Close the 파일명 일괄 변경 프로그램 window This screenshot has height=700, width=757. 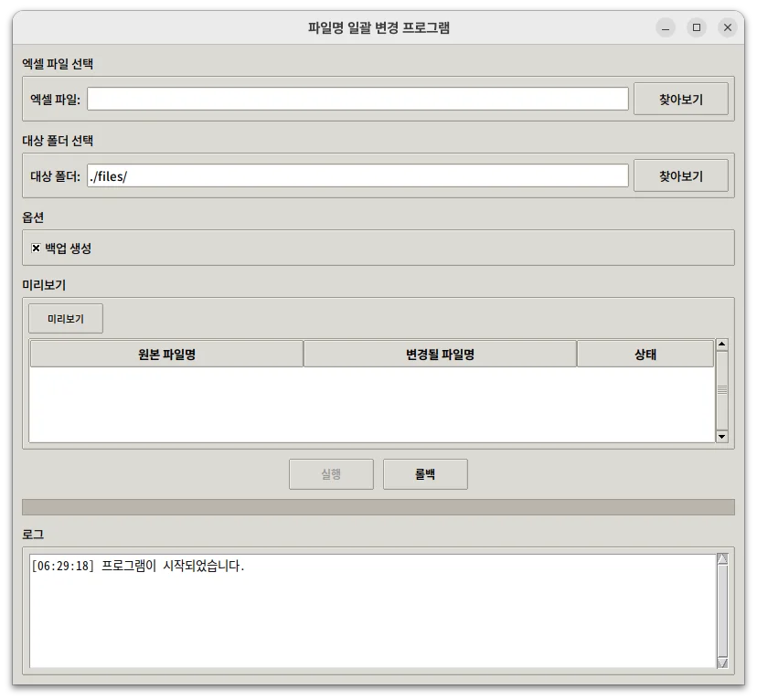[728, 27]
